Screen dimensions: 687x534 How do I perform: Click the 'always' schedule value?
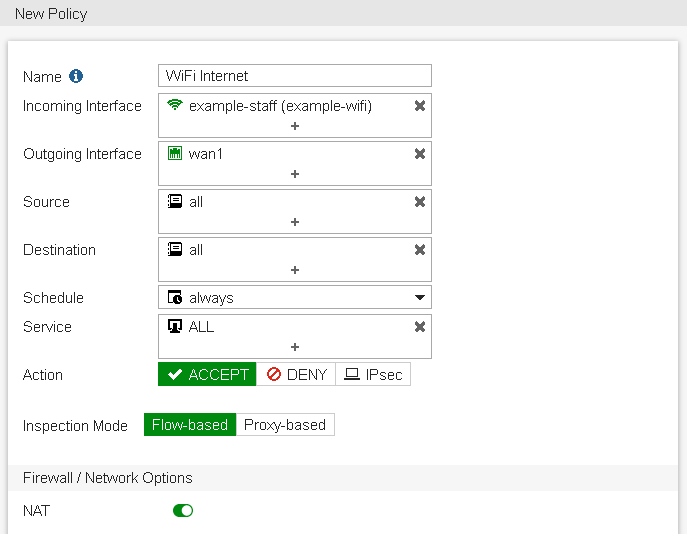point(211,298)
